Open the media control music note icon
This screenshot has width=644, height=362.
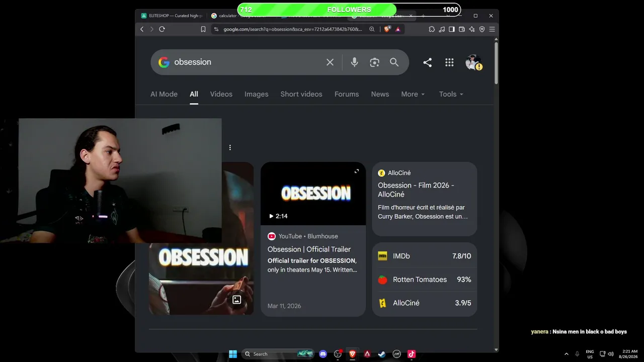(442, 29)
